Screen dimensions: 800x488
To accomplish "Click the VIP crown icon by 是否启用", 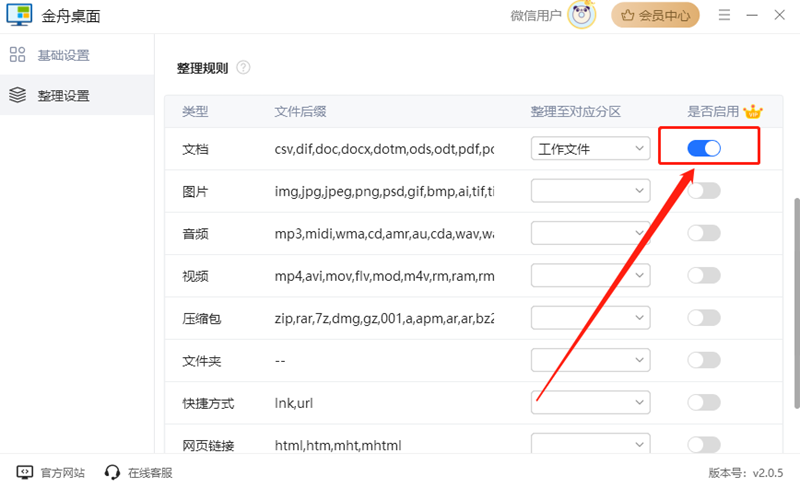I will (x=753, y=111).
